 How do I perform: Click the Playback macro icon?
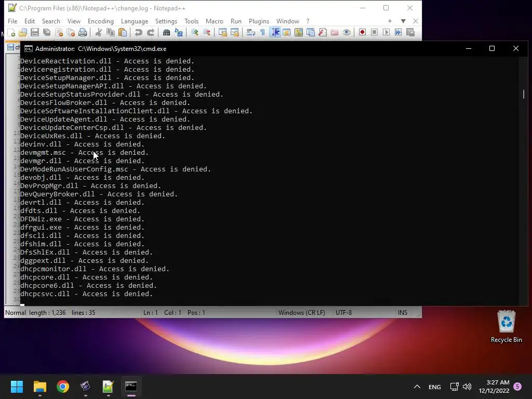click(x=386, y=32)
